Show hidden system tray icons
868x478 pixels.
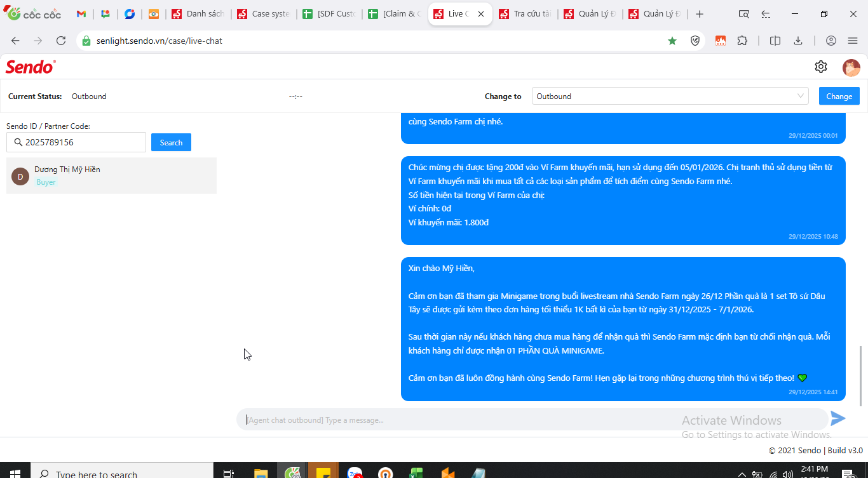(742, 474)
